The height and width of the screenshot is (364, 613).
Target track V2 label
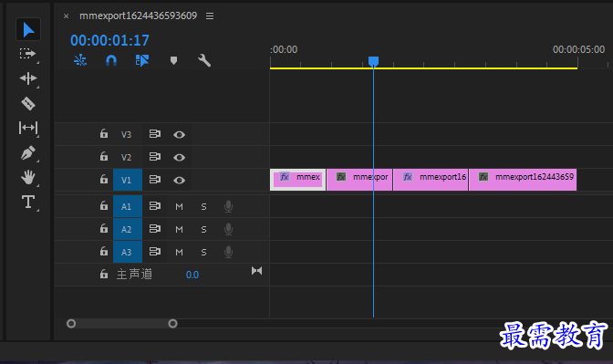(126, 157)
